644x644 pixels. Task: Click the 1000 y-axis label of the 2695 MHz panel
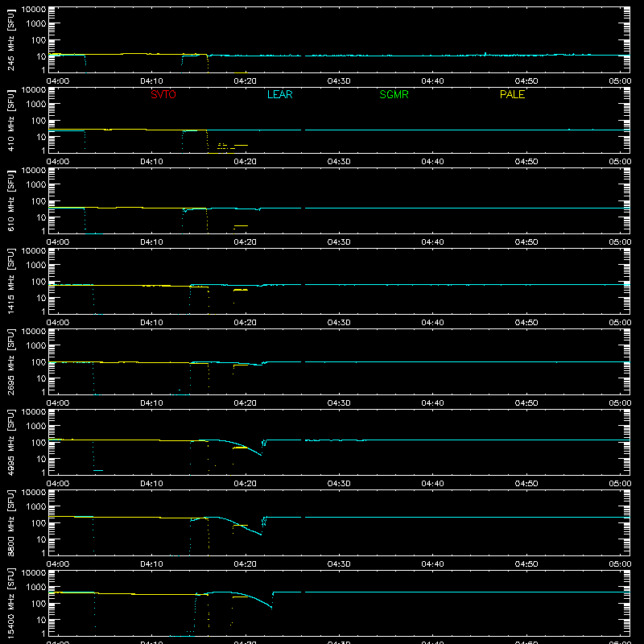tap(36, 345)
